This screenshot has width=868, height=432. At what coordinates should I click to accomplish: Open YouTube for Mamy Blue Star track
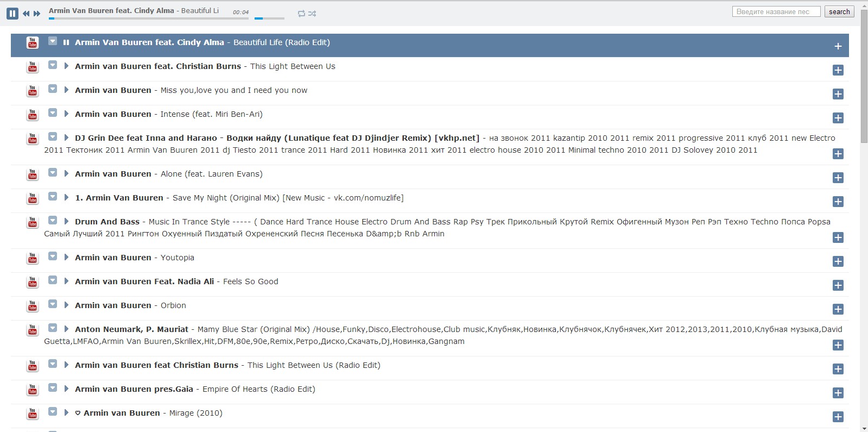click(x=33, y=330)
